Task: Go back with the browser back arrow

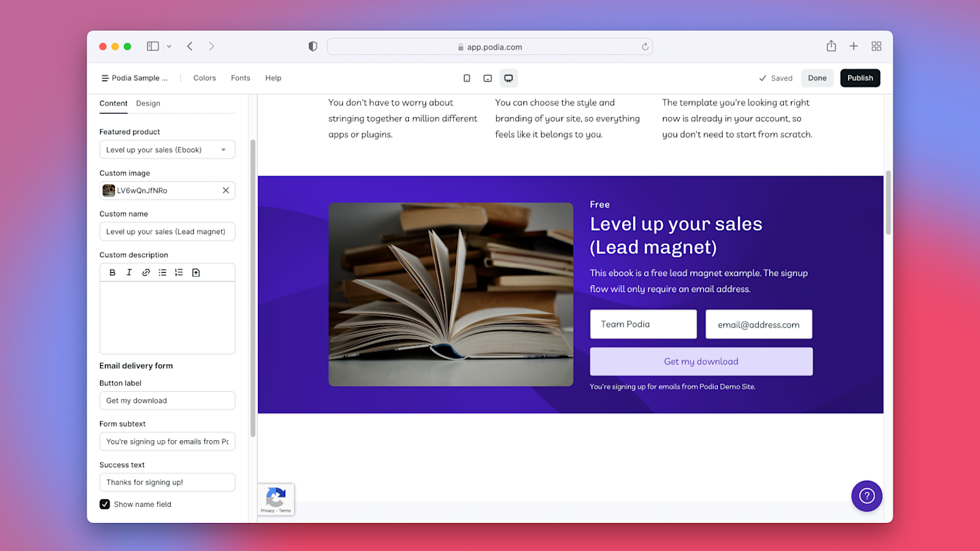Action: (190, 46)
